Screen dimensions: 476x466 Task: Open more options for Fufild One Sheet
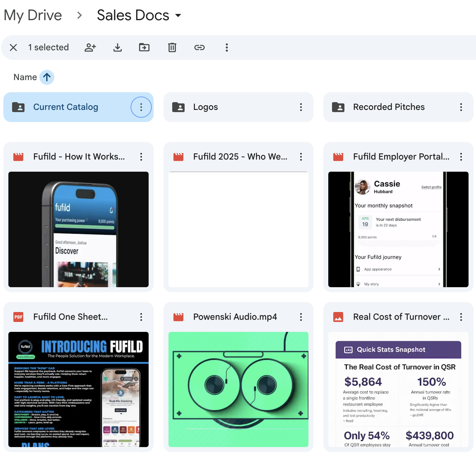[141, 317]
